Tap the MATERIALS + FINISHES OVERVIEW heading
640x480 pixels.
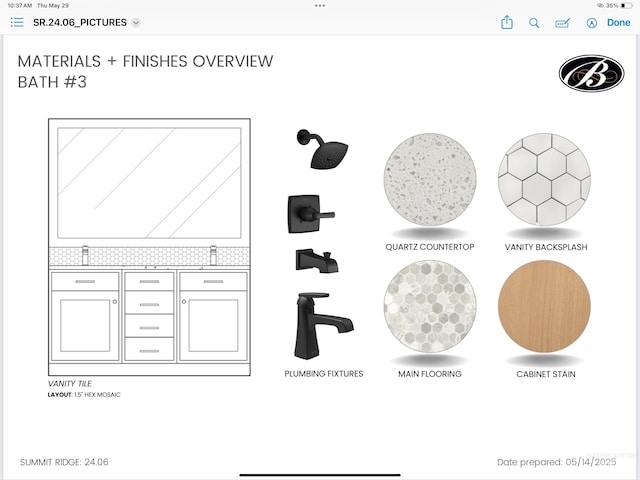145,61
